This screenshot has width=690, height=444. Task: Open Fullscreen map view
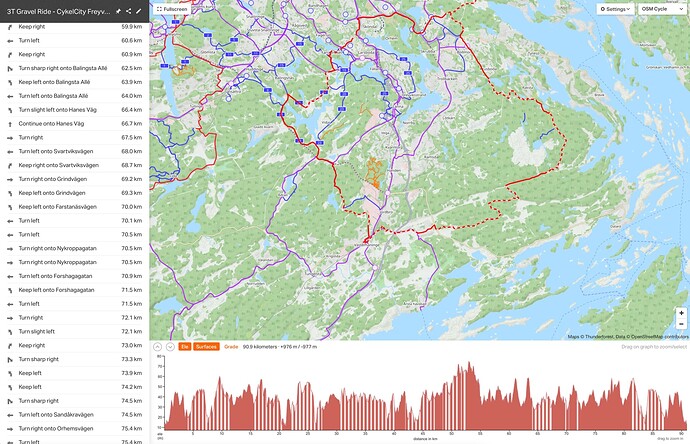[172, 9]
